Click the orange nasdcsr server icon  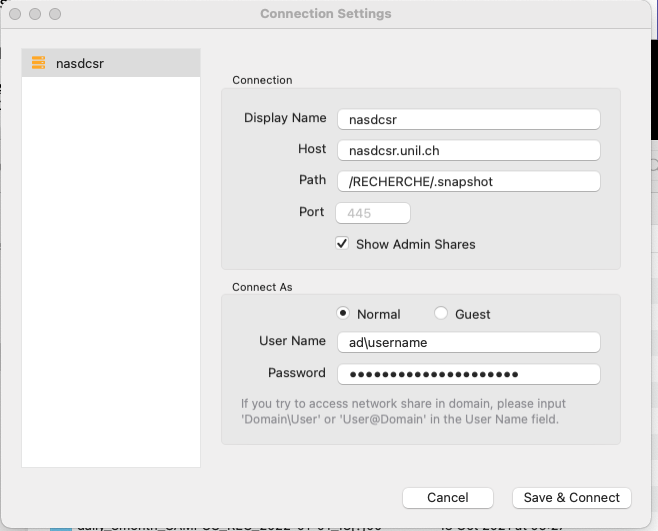39,63
